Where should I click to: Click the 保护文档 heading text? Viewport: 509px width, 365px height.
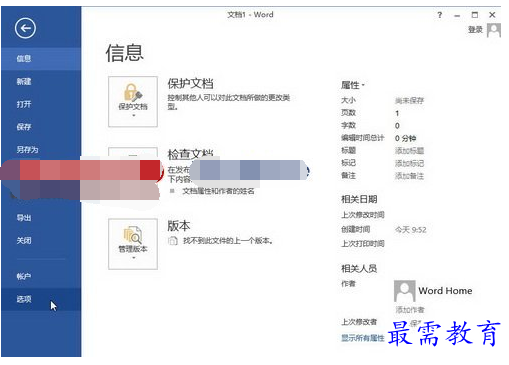pyautogui.click(x=190, y=84)
